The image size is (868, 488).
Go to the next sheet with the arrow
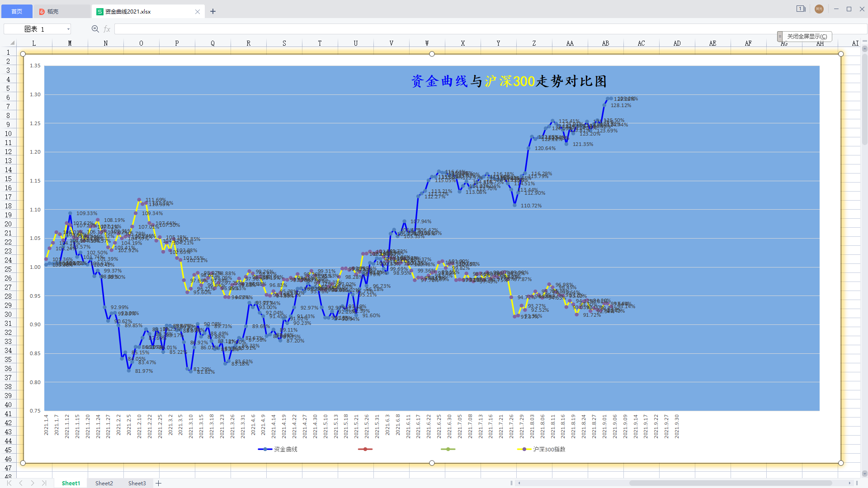click(33, 483)
